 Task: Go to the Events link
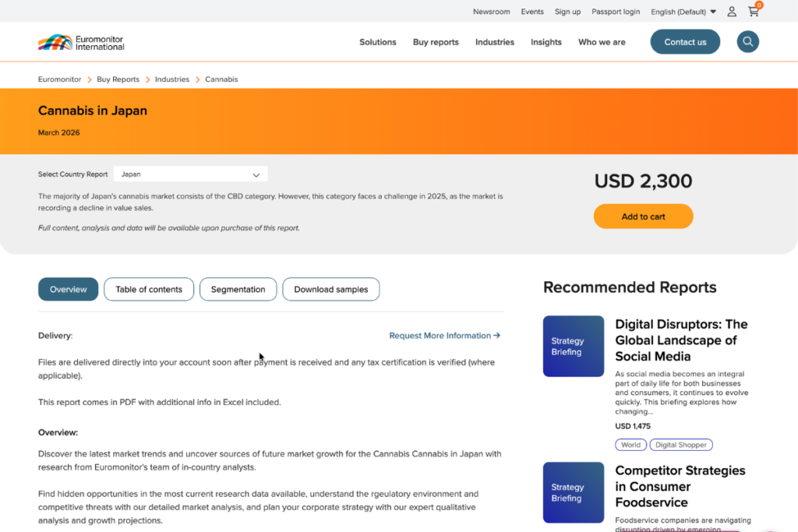click(531, 12)
